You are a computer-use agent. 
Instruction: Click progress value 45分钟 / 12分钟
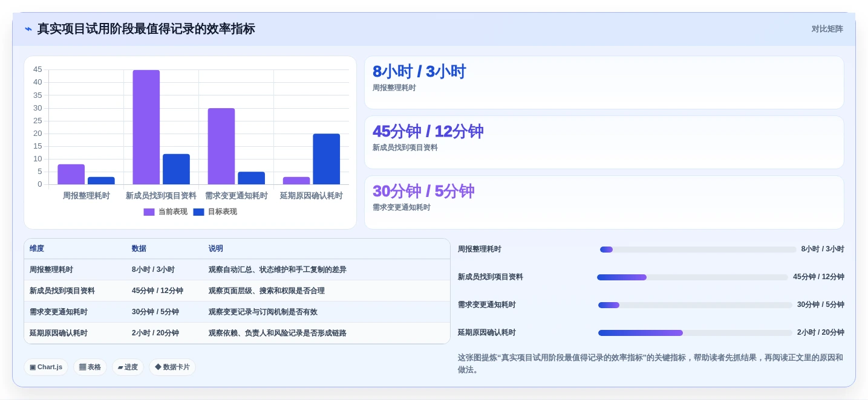[819, 277]
